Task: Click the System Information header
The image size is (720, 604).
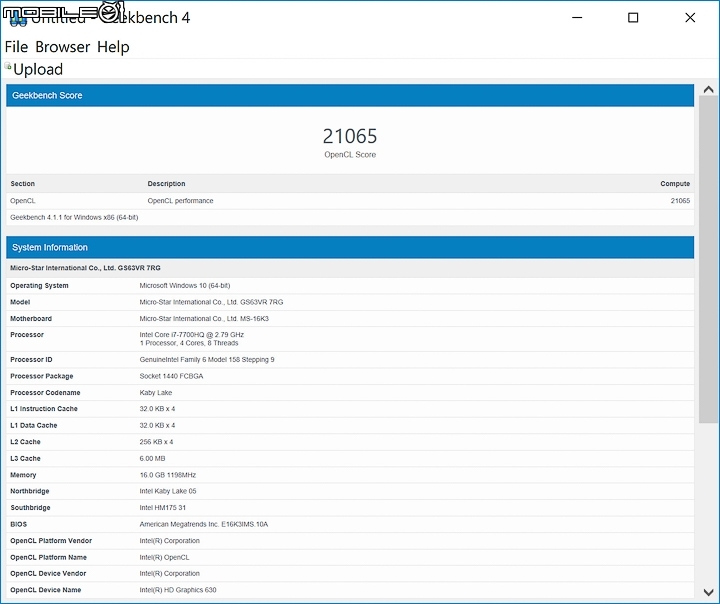Action: 350,248
